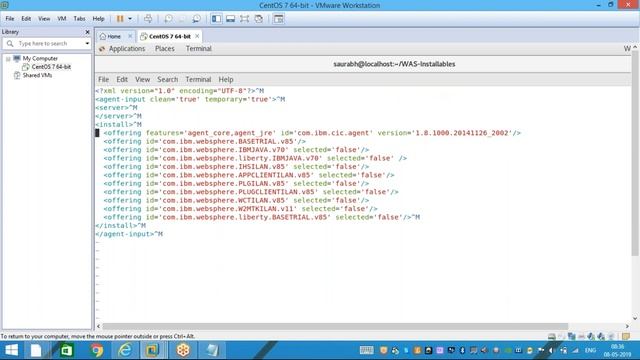The width and height of the screenshot is (640, 360).
Task: Click the vertical scrollbar of the VM view
Action: [635, 153]
